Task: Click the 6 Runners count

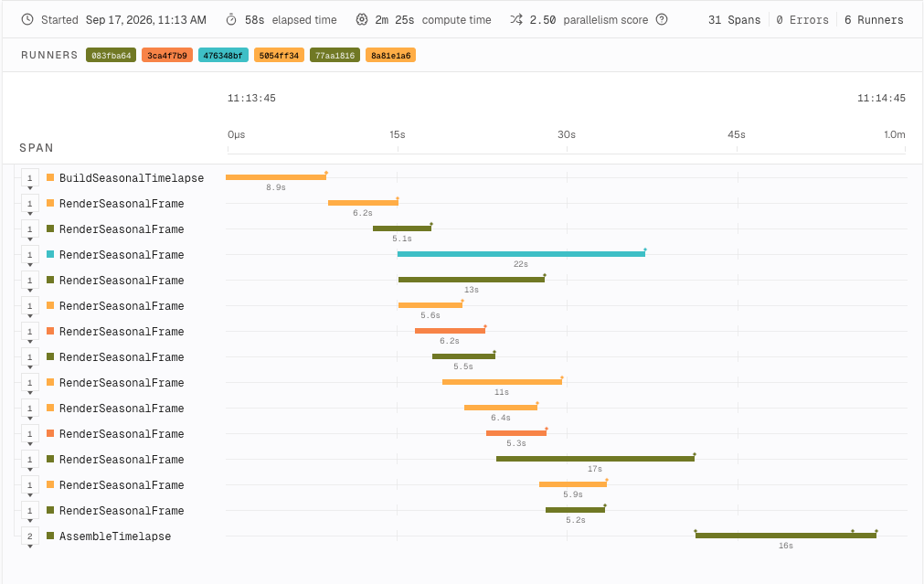Action: tap(874, 19)
